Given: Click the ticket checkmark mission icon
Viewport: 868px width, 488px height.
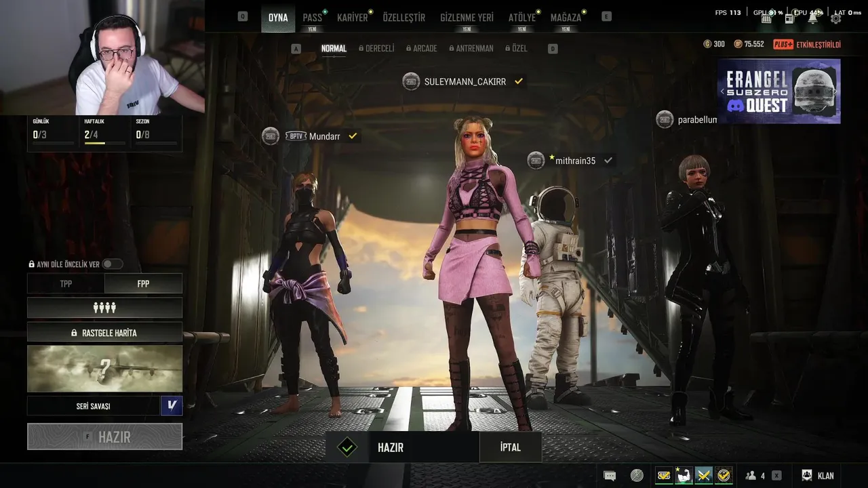Looking at the screenshot, I should (664, 476).
